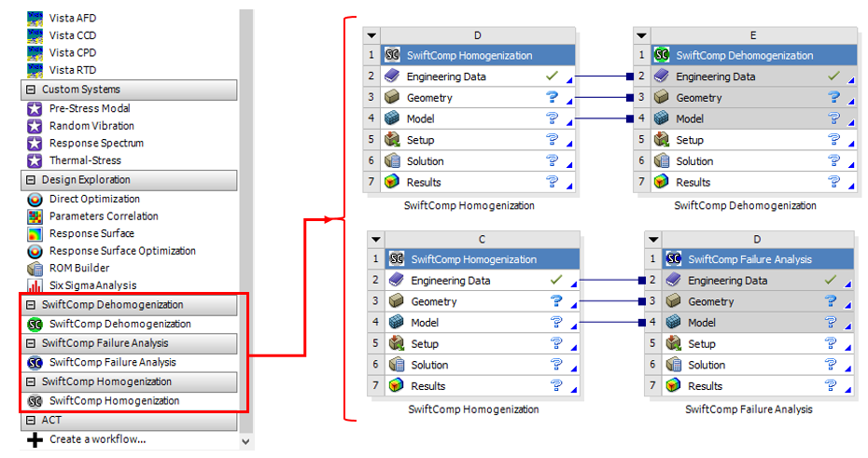Image resolution: width=868 pixels, height=458 pixels.
Task: Select Vista RTD icon in toolbox
Action: click(35, 70)
